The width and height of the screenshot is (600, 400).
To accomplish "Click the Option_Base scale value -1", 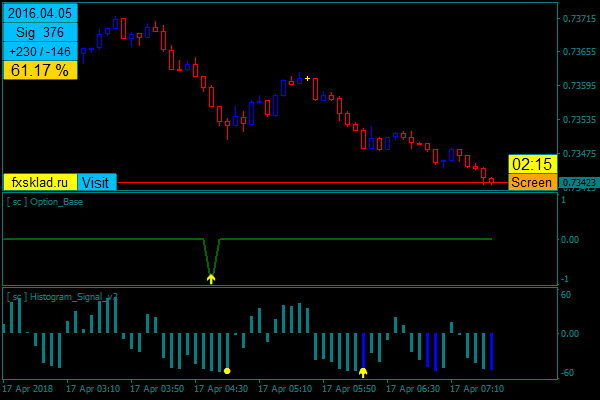I will point(564,279).
